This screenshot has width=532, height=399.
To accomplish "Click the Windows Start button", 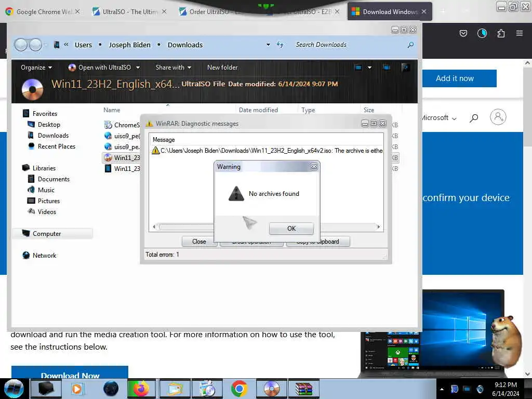I will (14, 389).
